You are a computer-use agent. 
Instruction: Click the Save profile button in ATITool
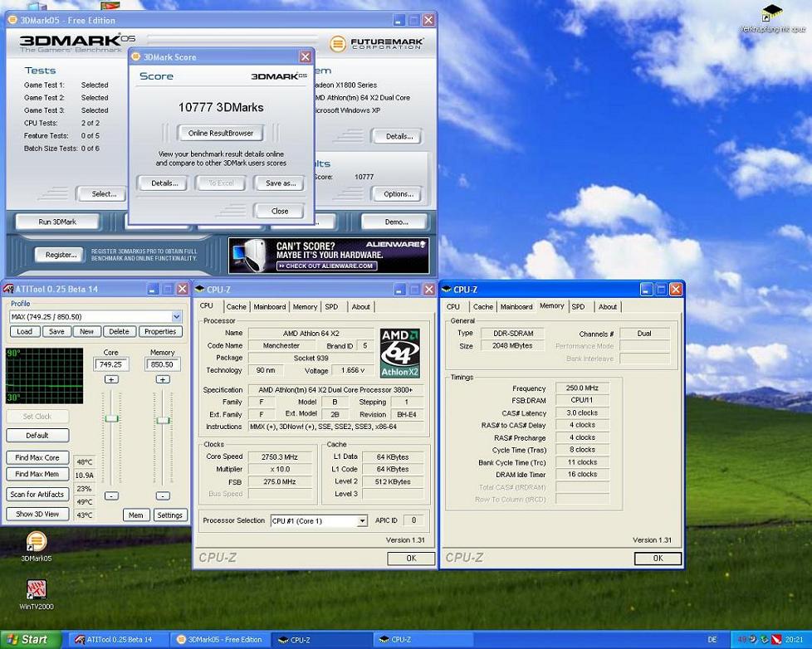[x=56, y=331]
